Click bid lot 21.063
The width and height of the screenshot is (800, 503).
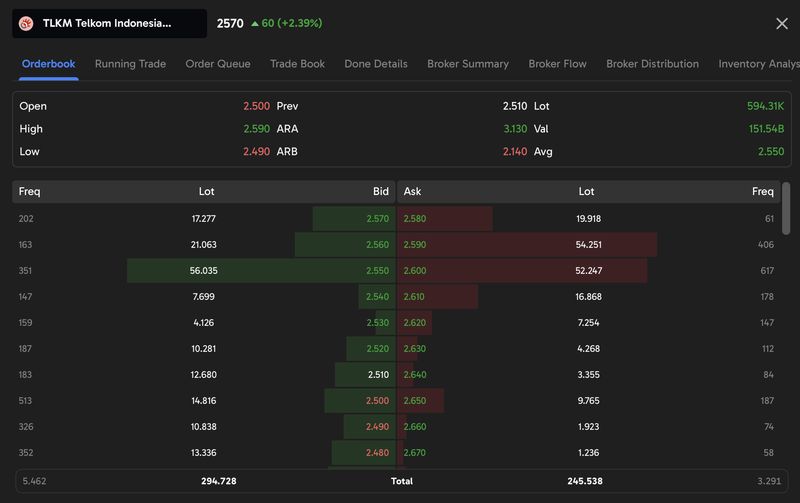coord(204,244)
